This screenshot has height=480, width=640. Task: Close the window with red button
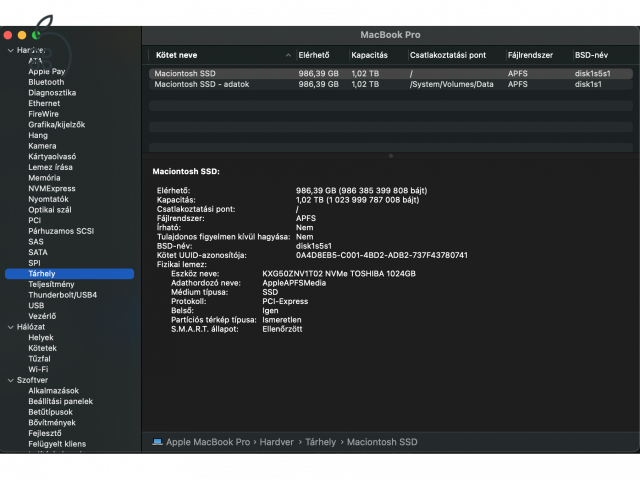pos(7,35)
